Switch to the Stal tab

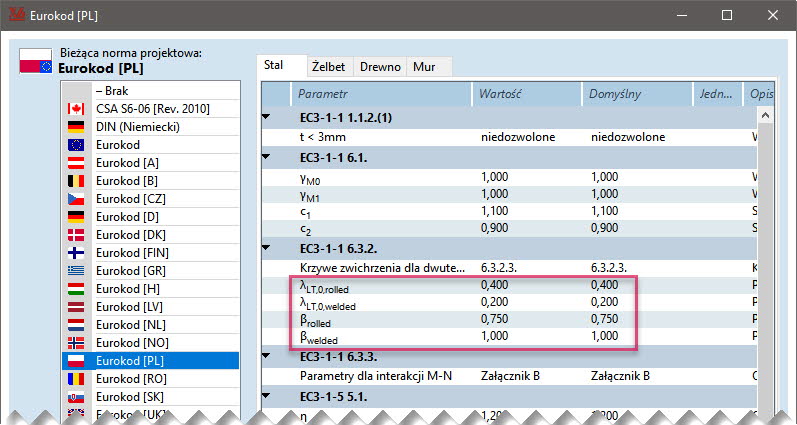click(x=281, y=66)
